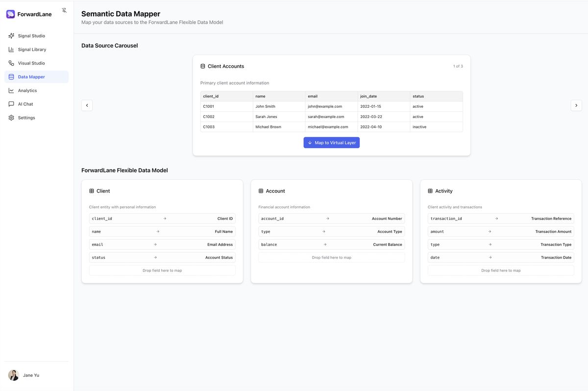Click Jane Yu user name
Screen dimensions: 588x391
(x=31, y=375)
